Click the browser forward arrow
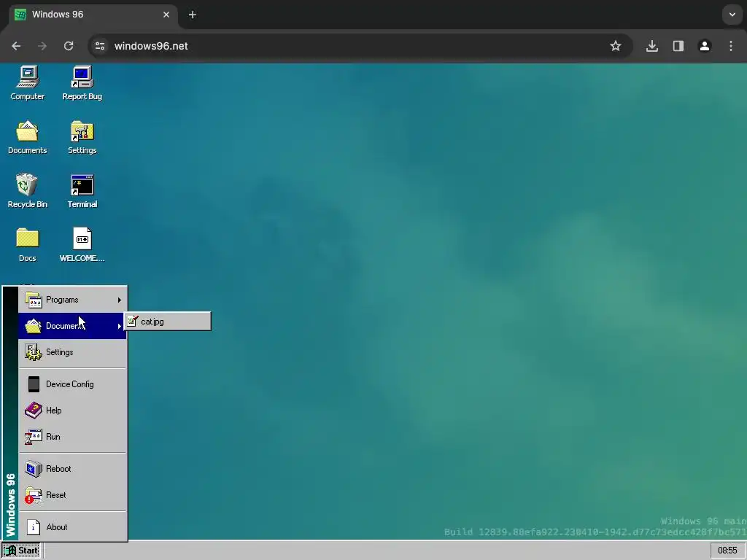The width and height of the screenshot is (747, 560). 42,46
